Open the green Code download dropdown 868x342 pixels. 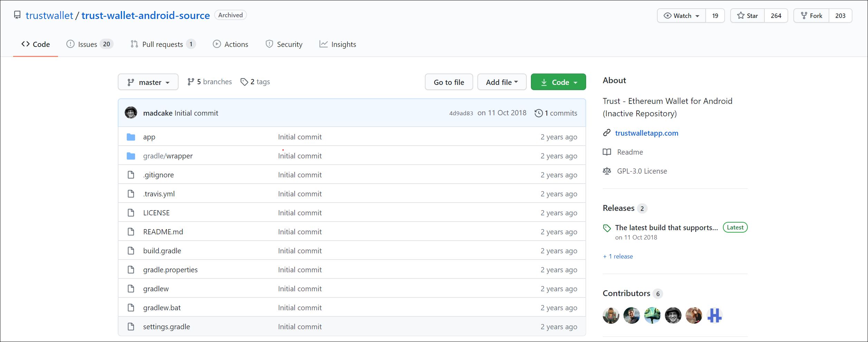558,82
